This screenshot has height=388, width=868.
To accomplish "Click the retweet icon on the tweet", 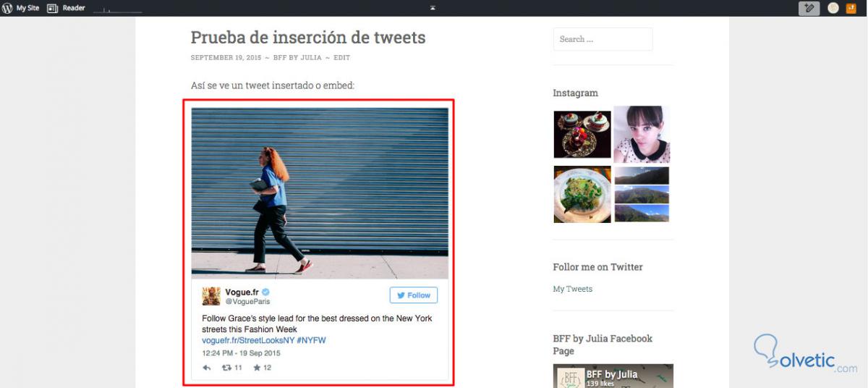I will [226, 368].
